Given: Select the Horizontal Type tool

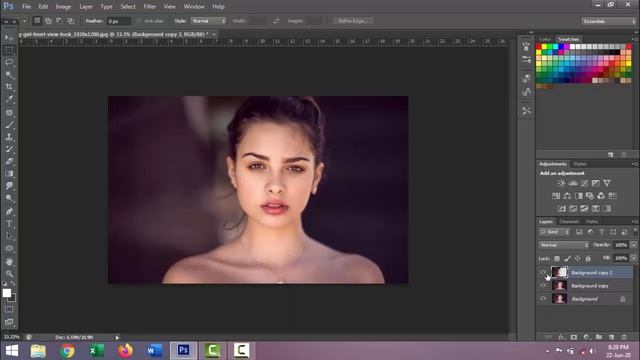Looking at the screenshot, I should [9, 224].
